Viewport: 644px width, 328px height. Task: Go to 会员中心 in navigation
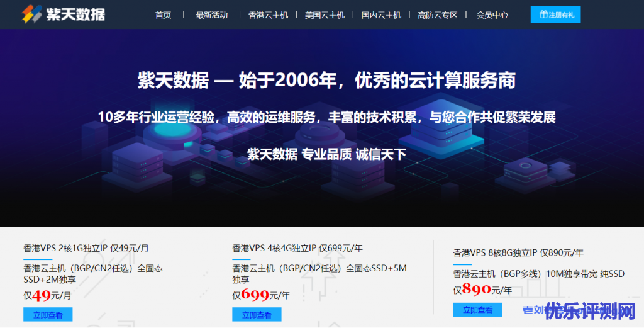click(492, 15)
